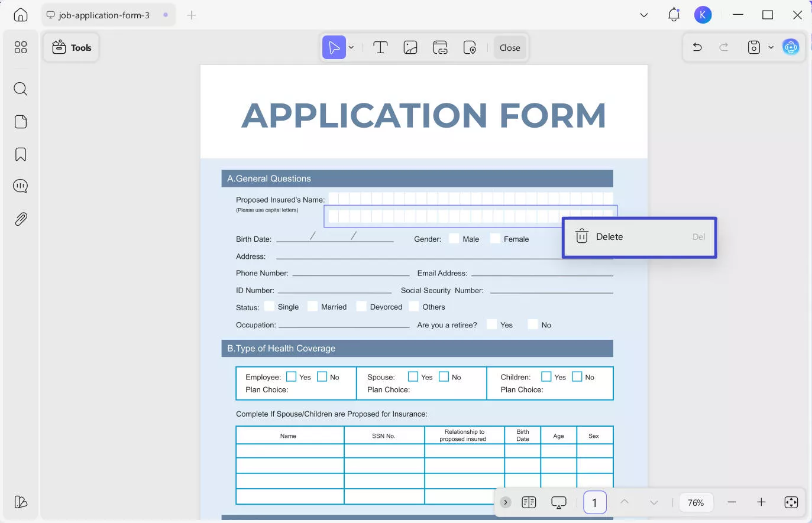Open the Bookmarks panel
This screenshot has height=523, width=812.
coord(20,154)
